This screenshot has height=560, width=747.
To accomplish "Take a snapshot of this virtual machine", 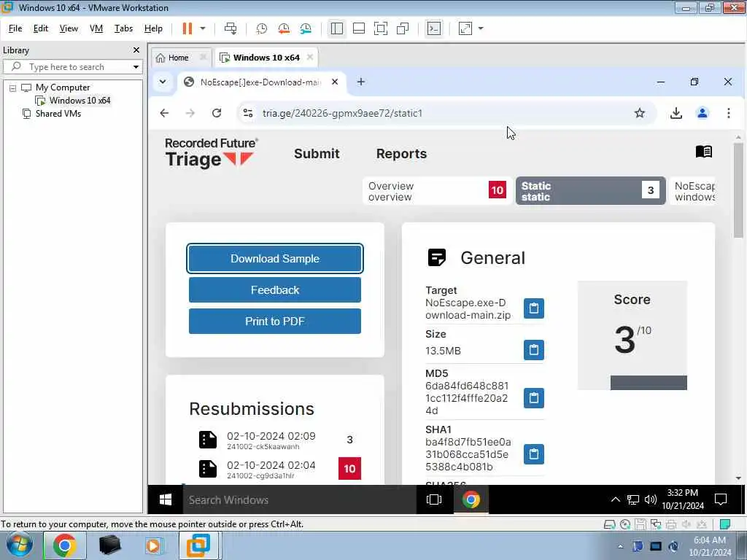I will (262, 28).
